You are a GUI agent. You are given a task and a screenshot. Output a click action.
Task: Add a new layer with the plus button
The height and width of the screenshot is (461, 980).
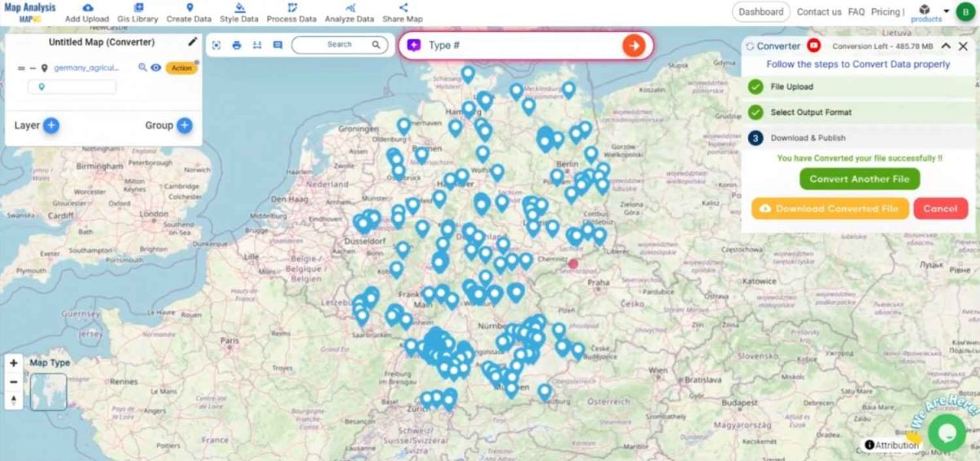click(51, 125)
